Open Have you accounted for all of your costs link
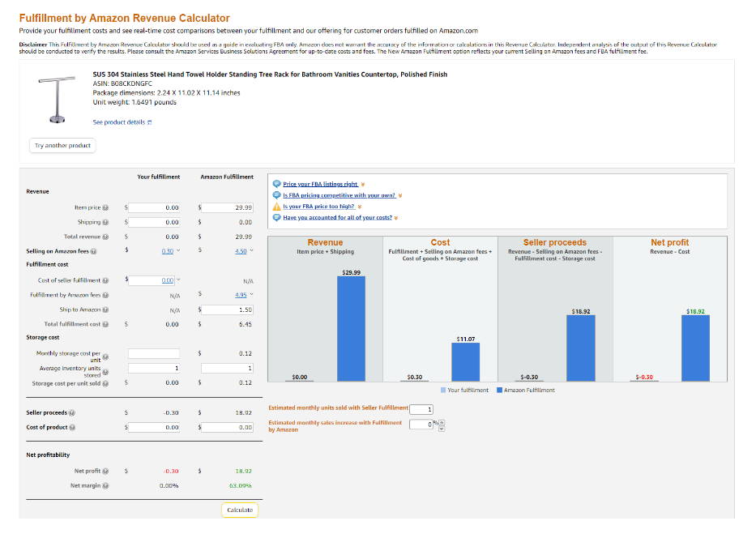The image size is (756, 538). click(x=338, y=217)
